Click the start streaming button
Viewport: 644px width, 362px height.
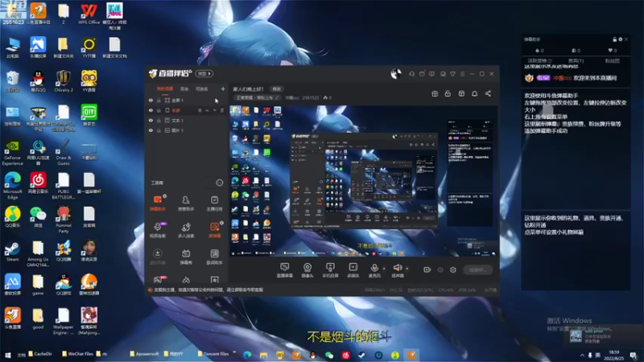[x=477, y=269]
